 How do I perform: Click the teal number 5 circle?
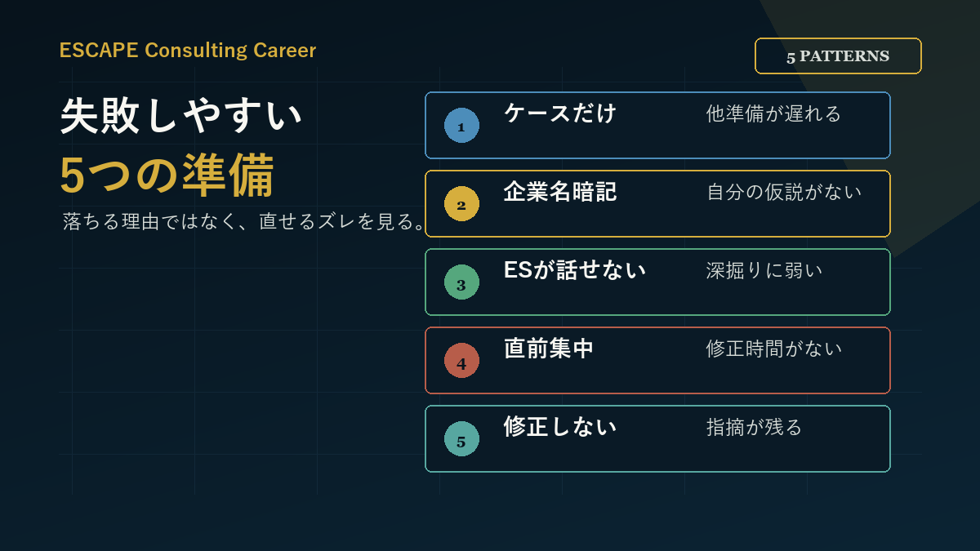pyautogui.click(x=461, y=439)
